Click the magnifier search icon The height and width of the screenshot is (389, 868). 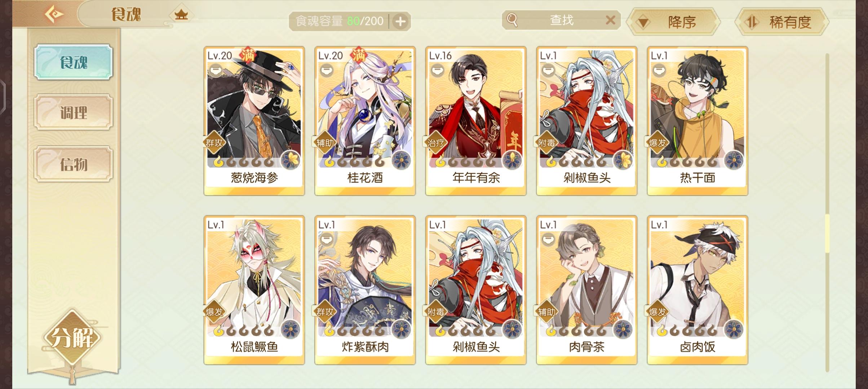point(512,20)
